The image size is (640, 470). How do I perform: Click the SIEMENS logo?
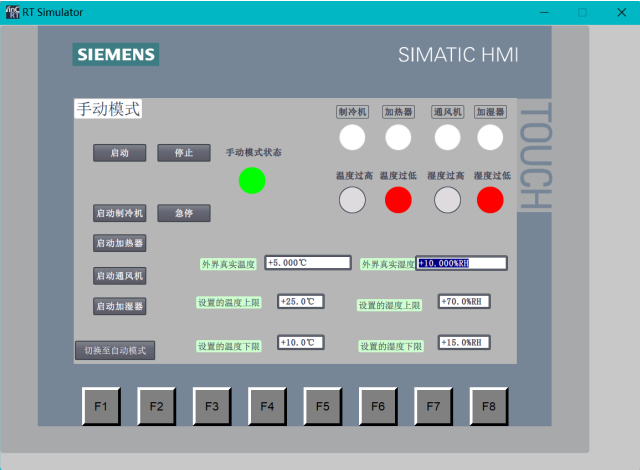coord(116,54)
